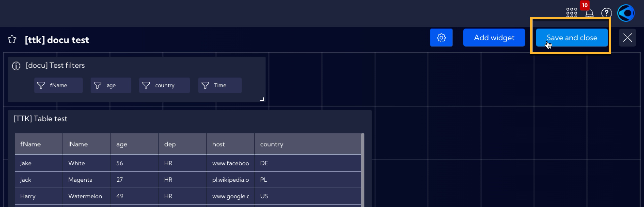Open notifications bell with 10 badge
The height and width of the screenshot is (207, 644).
coord(589,12)
